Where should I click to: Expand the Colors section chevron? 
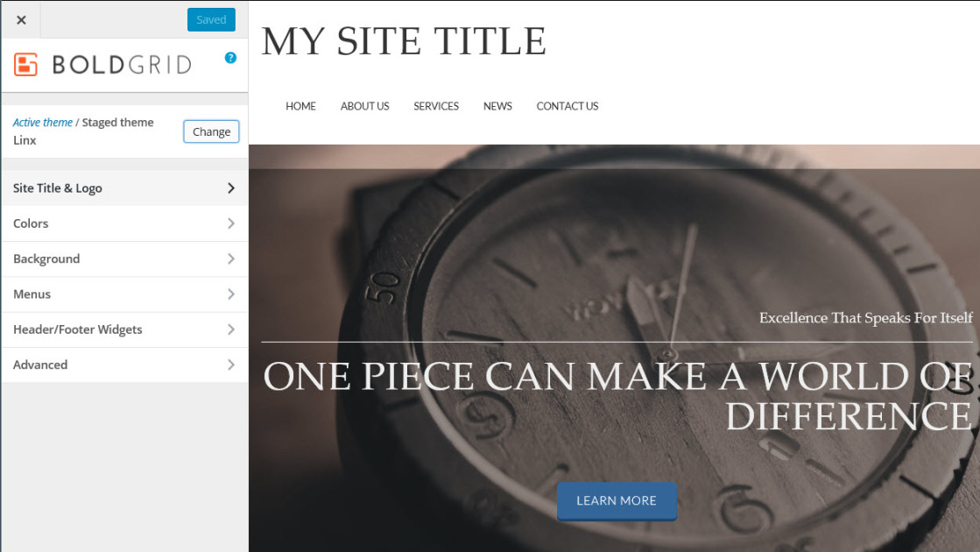click(x=231, y=223)
